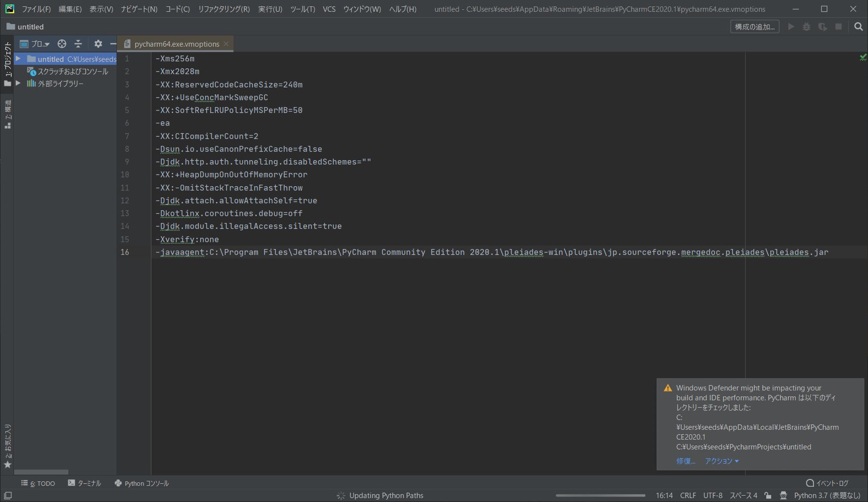
Task: Close the pycharm64.exe.vmoptions tab
Action: coord(226,44)
